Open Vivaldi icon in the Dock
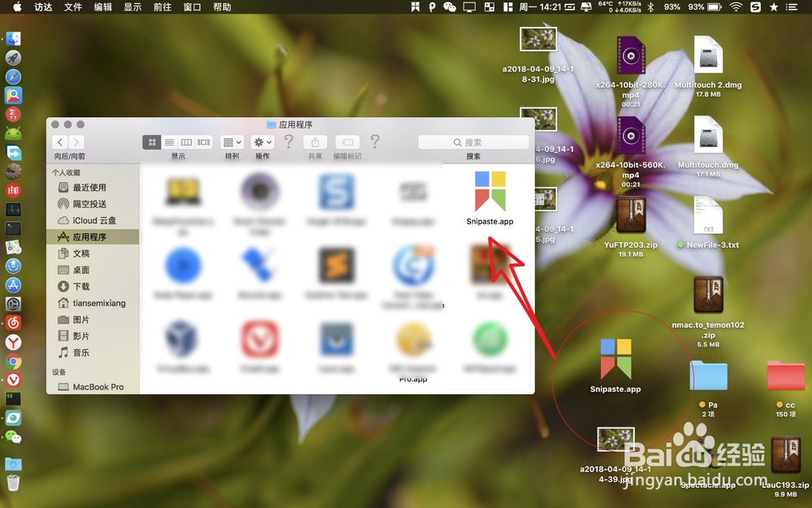The image size is (812, 508). [13, 380]
